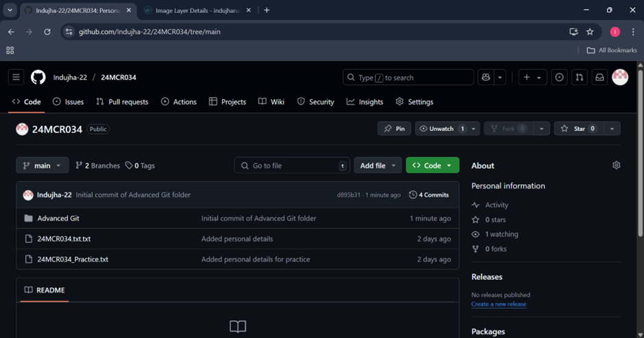Viewport: 644px width, 338px height.
Task: Open Added personal details commit message
Action: 237,239
